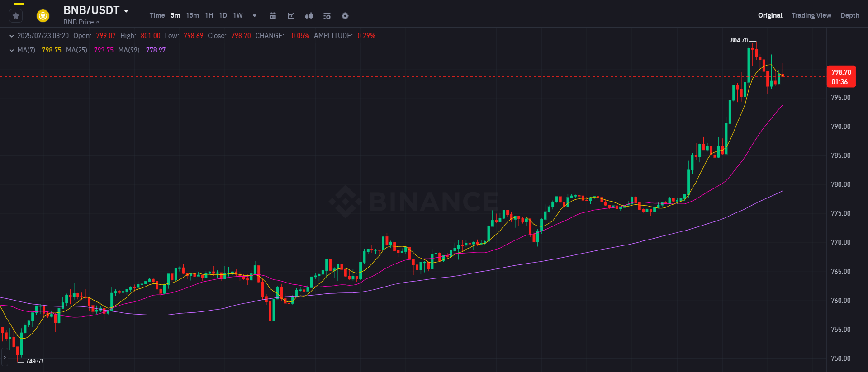The height and width of the screenshot is (372, 868).
Task: Click the BNB Price external link
Action: click(x=81, y=22)
